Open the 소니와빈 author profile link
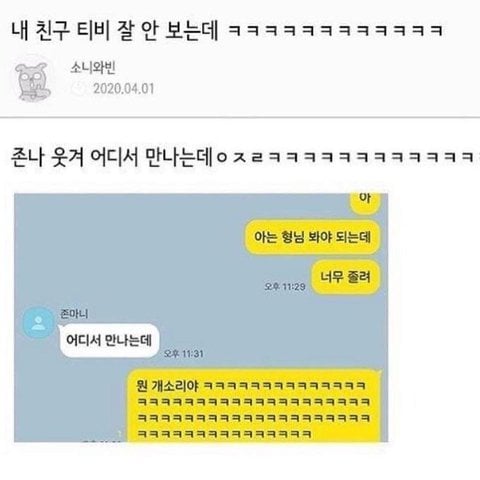 pyautogui.click(x=93, y=68)
